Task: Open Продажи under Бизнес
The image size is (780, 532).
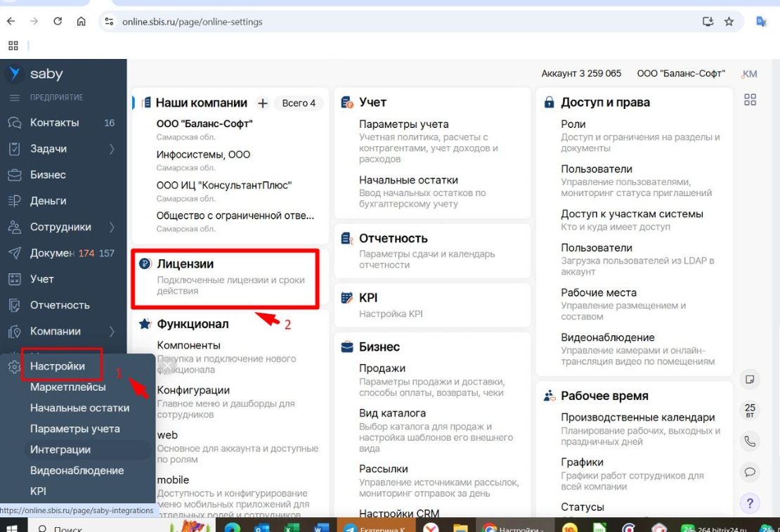Action: (x=382, y=368)
